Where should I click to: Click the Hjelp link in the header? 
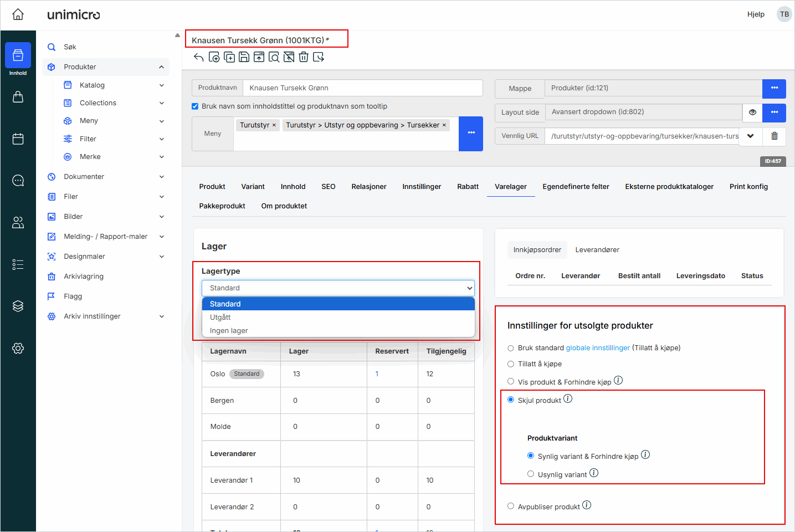click(x=755, y=14)
